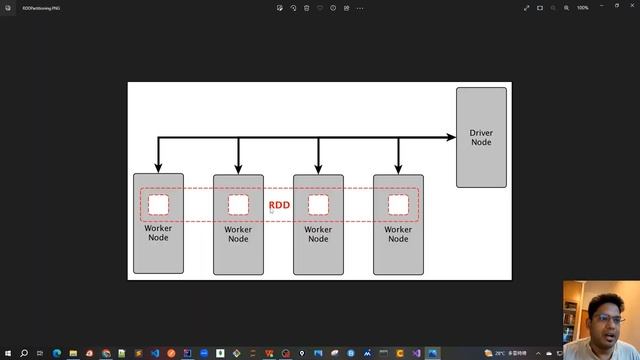
Task: Switch to Zoom app on taskbar
Action: (204, 353)
